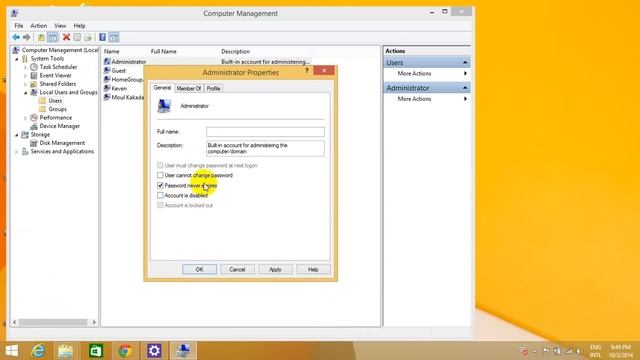Click the Back arrow toolbar icon
640x360 pixels.
[16, 38]
